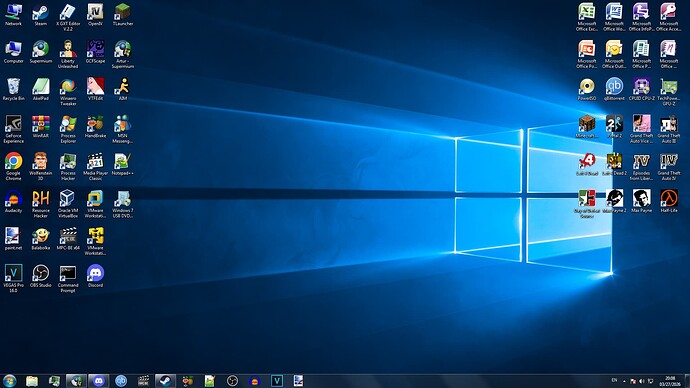Launch the AkelPad desktop shortcut
The height and width of the screenshot is (388, 690).
pos(40,90)
